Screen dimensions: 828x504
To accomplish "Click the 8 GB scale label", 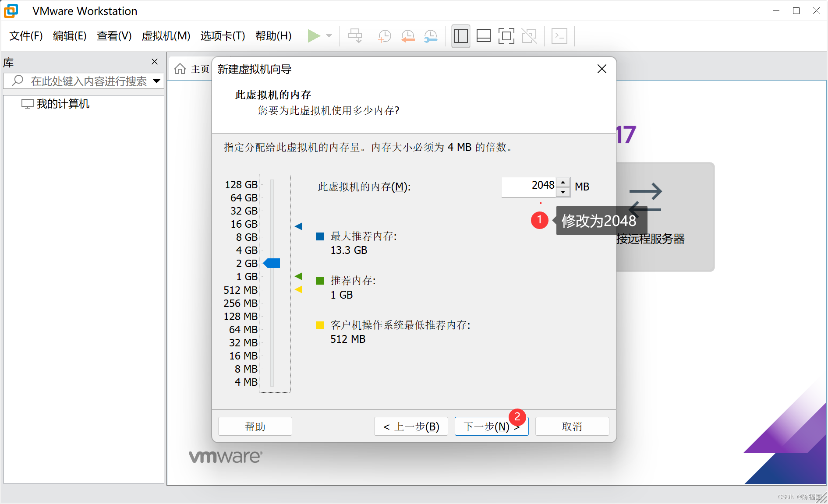I will [247, 237].
